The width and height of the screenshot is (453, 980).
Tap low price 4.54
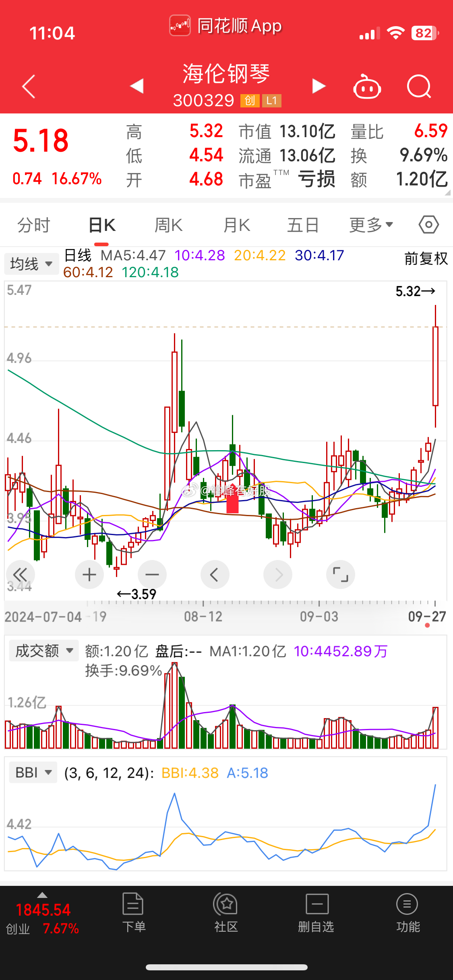tap(206, 155)
